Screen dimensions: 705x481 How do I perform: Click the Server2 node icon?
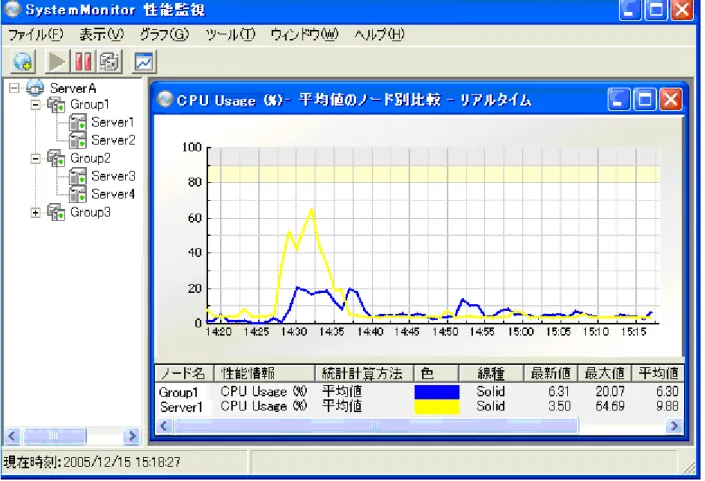click(x=78, y=140)
